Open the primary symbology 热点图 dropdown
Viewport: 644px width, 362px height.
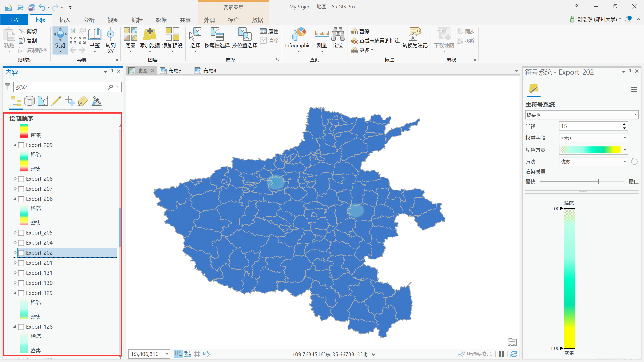point(581,115)
